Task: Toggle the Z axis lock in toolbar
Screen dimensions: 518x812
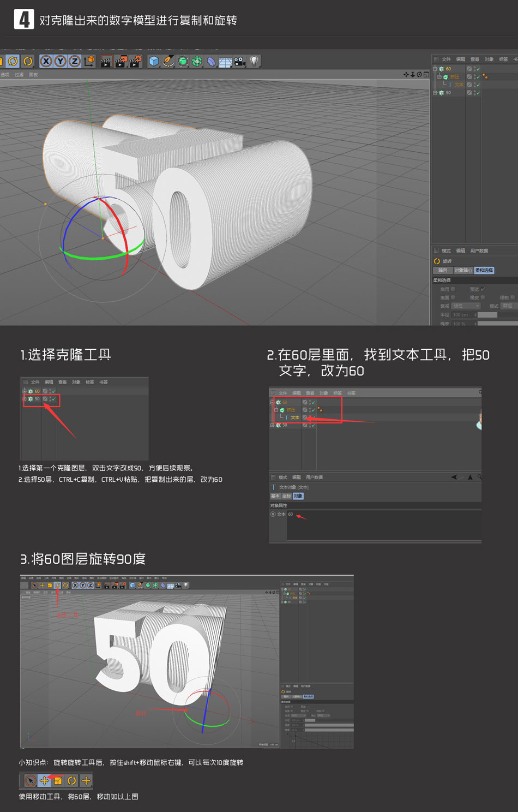Action: click(75, 61)
